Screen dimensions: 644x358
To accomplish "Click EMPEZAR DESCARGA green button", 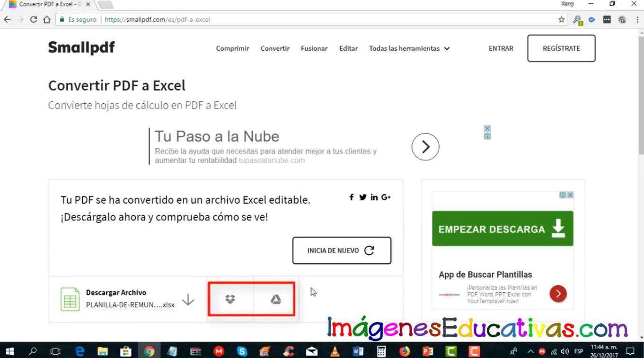I will click(503, 229).
